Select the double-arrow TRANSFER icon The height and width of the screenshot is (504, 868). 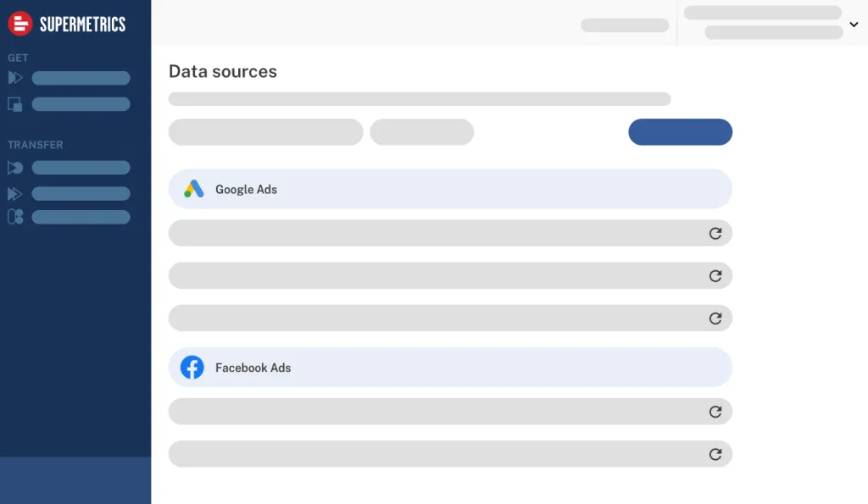(14, 193)
